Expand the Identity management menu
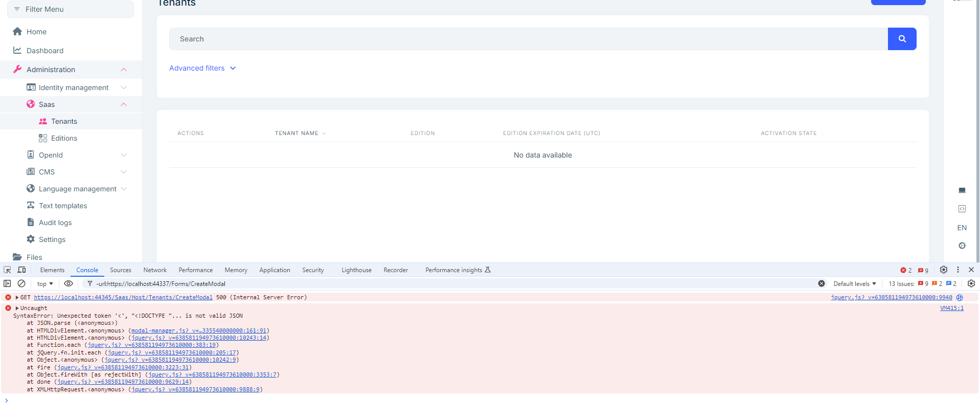The image size is (980, 420). point(74,87)
